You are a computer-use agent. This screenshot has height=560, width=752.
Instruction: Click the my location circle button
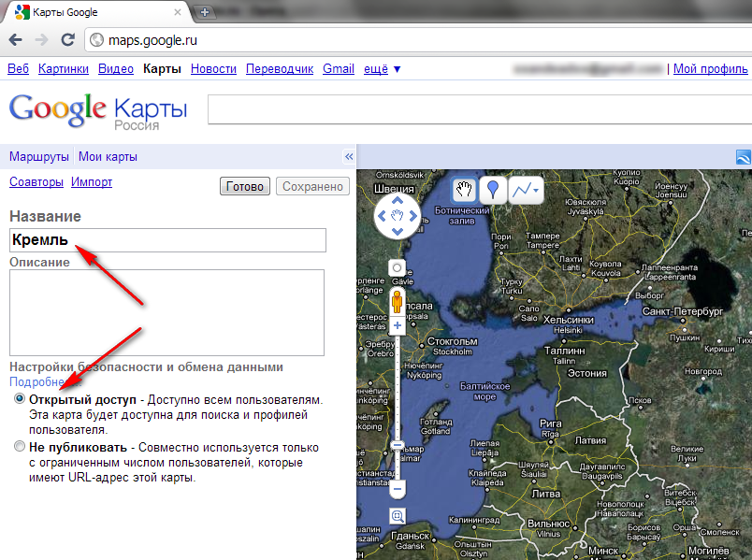tap(397, 267)
